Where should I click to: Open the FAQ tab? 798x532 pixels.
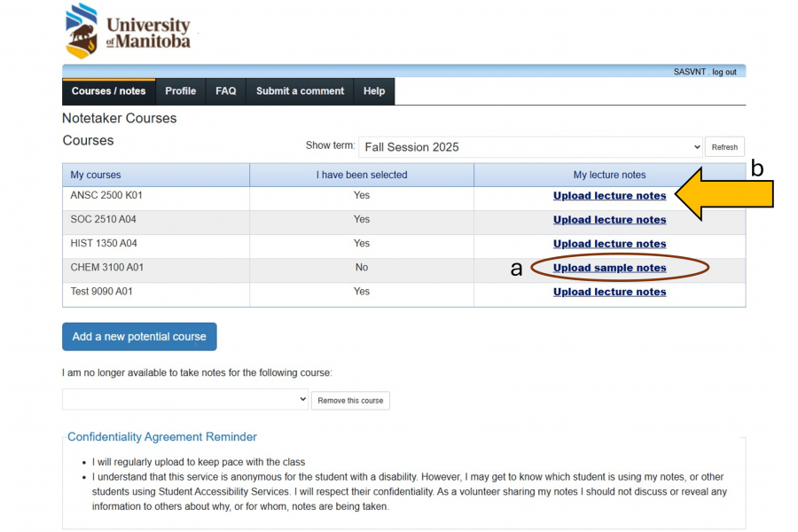tap(225, 90)
